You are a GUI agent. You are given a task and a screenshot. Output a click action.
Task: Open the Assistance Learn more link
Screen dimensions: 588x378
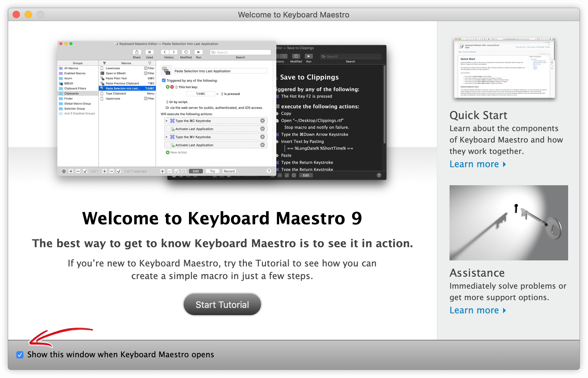coord(478,310)
